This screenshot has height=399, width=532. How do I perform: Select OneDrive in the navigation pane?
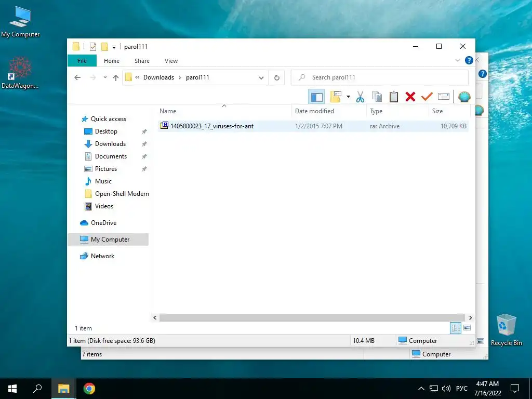point(103,223)
